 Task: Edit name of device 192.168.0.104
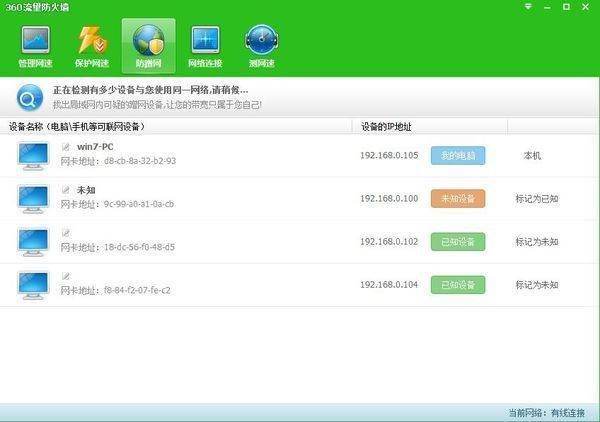tap(66, 276)
